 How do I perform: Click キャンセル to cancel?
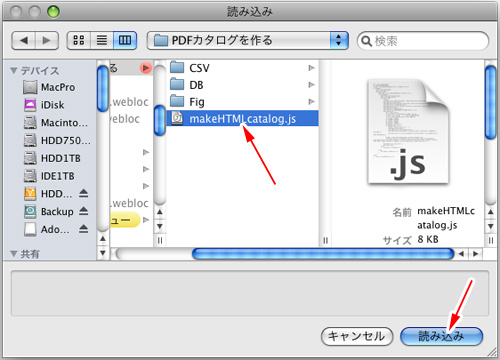coord(357,336)
